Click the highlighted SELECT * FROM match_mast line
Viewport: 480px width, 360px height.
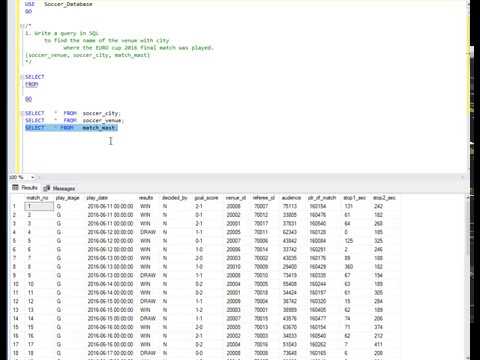point(71,128)
